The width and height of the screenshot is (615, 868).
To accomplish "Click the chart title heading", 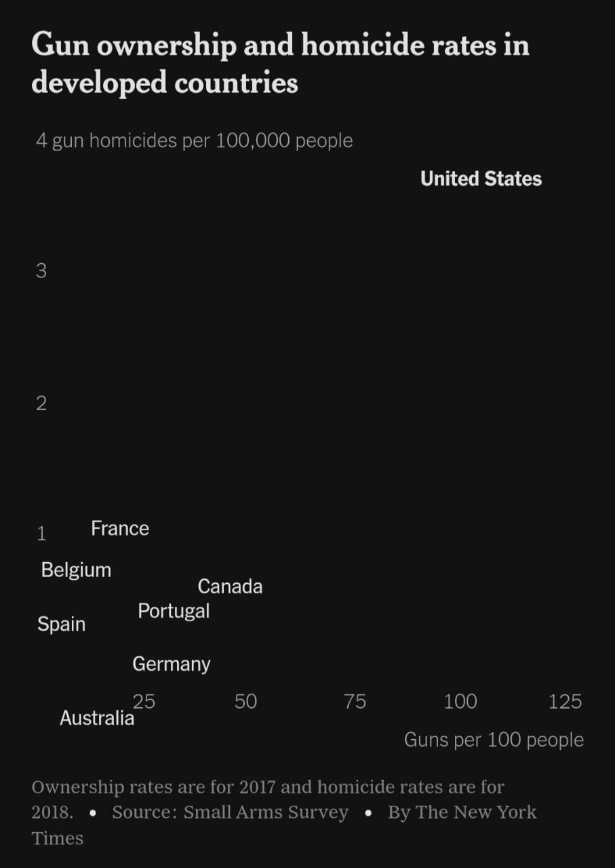I will [280, 64].
